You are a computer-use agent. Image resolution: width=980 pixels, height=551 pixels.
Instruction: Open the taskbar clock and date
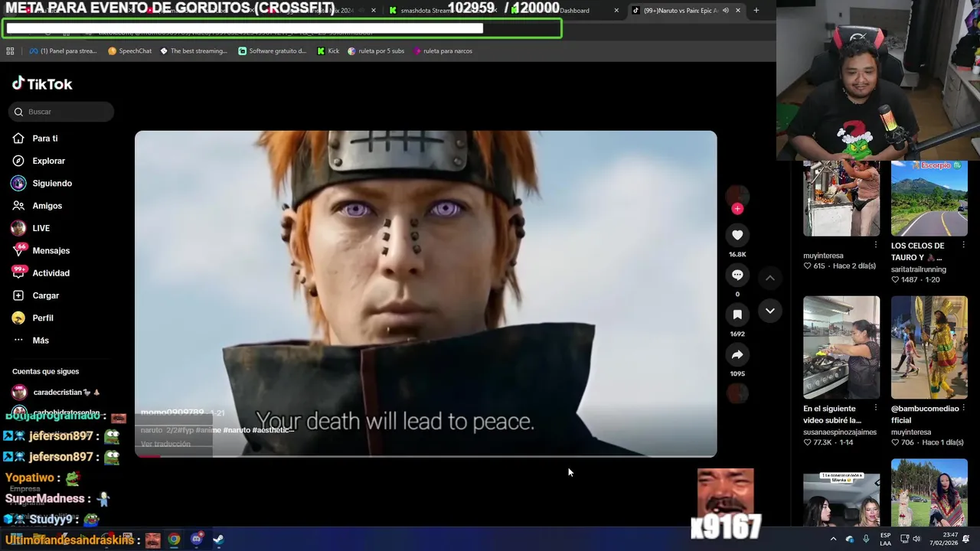[944, 540]
